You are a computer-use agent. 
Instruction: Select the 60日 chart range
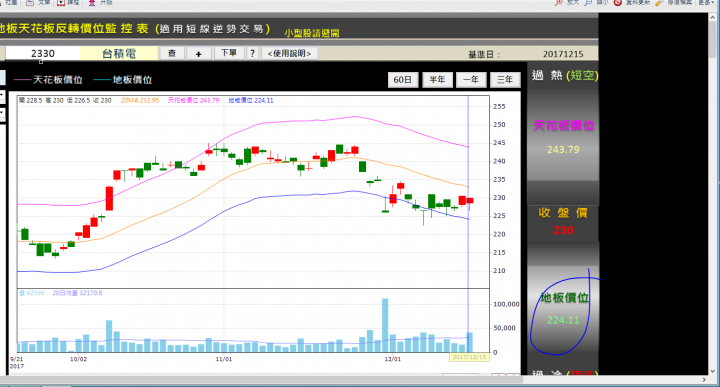point(403,80)
